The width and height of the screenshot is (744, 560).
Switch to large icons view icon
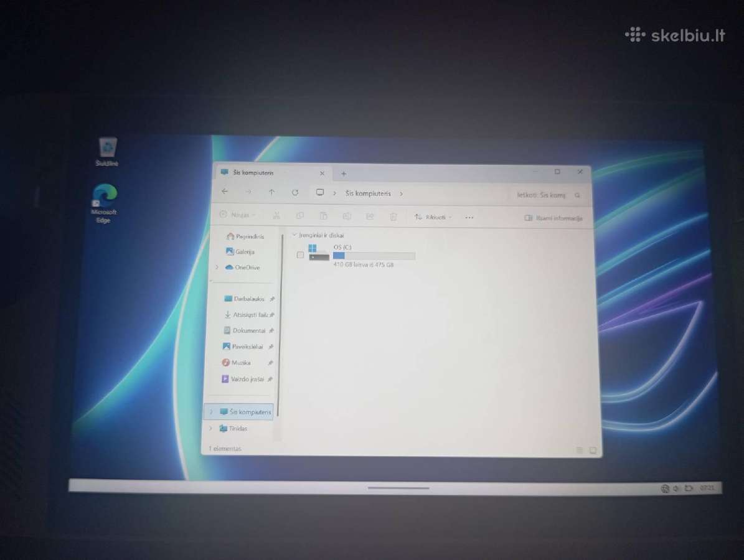593,450
